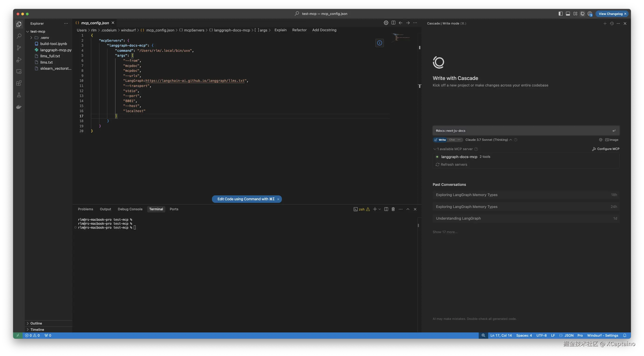Click the blue info icon in editor
Viewport: 644px width, 356px height.
click(380, 43)
